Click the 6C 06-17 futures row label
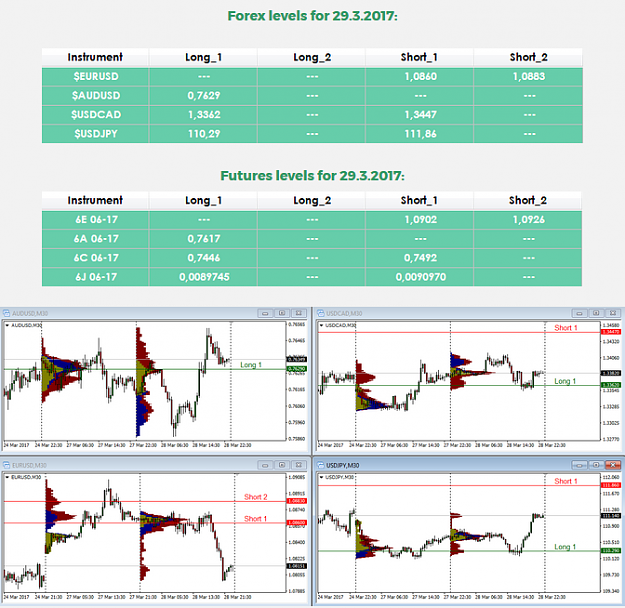Screen dimensions: 625x608 [96, 258]
